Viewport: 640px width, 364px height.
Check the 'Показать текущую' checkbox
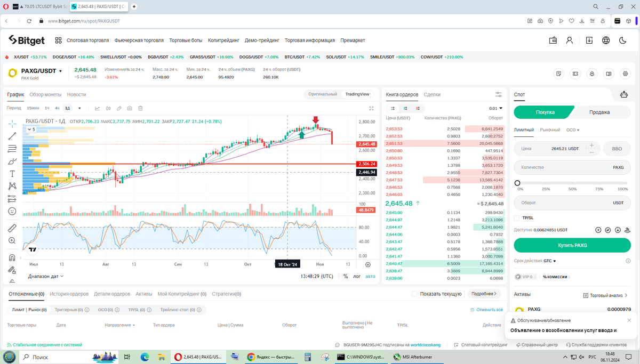[x=414, y=294]
